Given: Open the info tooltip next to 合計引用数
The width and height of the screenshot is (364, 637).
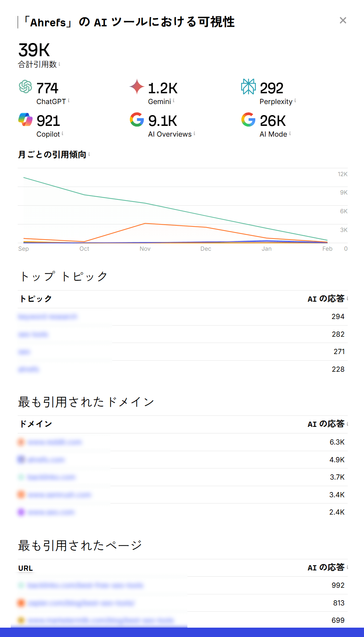Looking at the screenshot, I should [60, 64].
